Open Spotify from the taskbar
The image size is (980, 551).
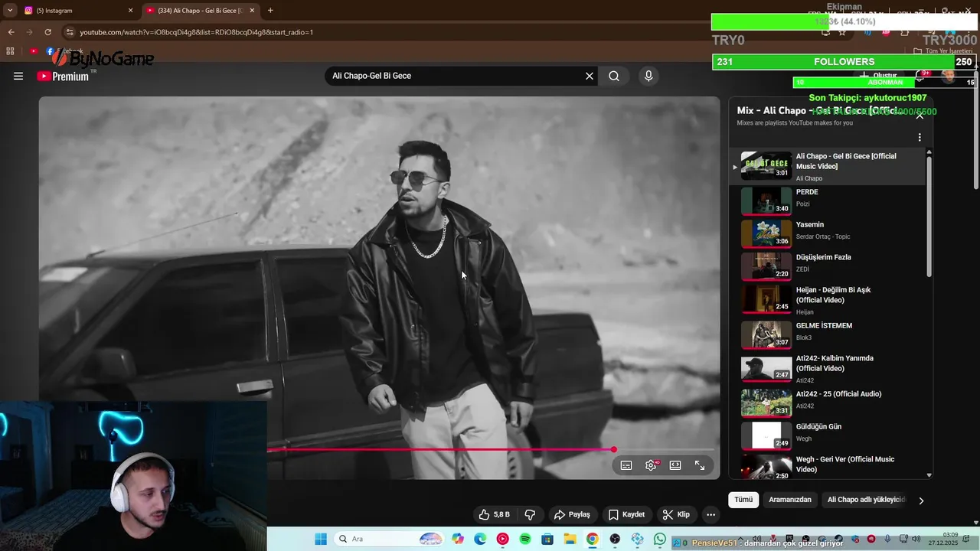click(x=525, y=539)
